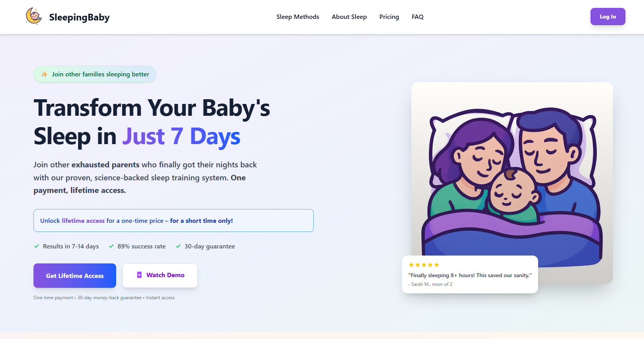
Task: Click the sparkle icon in the green badge
Action: (44, 74)
